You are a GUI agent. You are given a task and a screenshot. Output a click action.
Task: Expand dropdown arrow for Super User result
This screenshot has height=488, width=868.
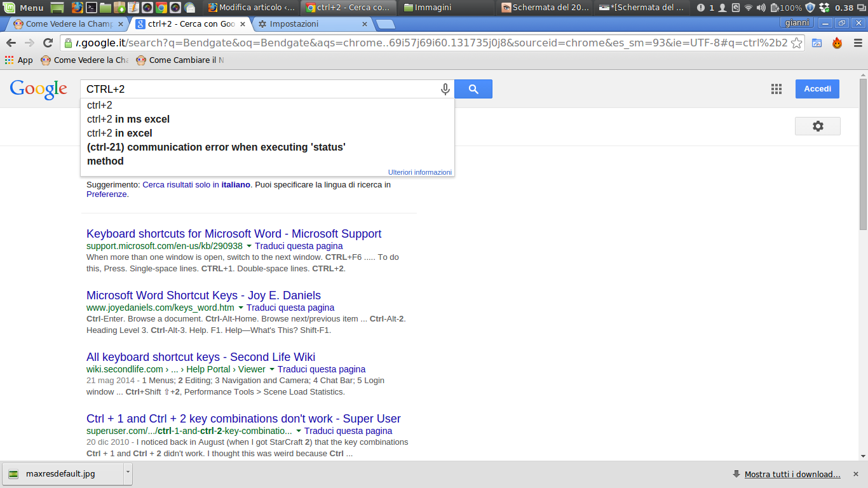click(x=299, y=431)
